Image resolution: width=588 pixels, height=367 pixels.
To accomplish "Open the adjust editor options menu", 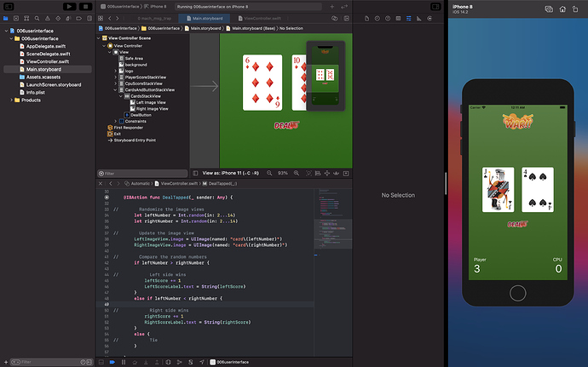I will click(335, 18).
